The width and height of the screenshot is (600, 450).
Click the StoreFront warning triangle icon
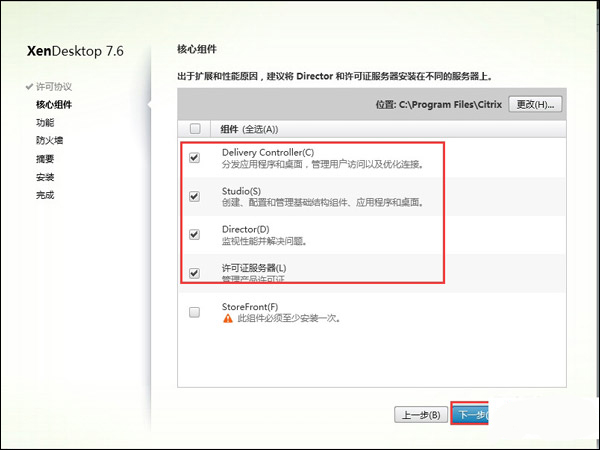228,318
